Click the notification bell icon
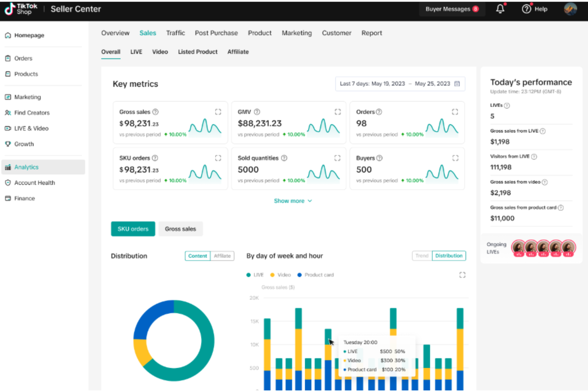 500,9
